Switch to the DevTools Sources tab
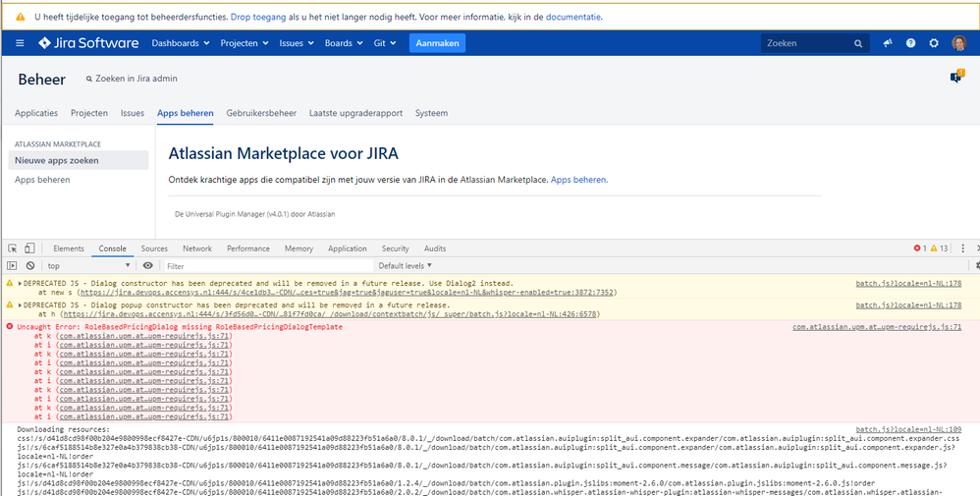This screenshot has height=496, width=980. point(154,248)
